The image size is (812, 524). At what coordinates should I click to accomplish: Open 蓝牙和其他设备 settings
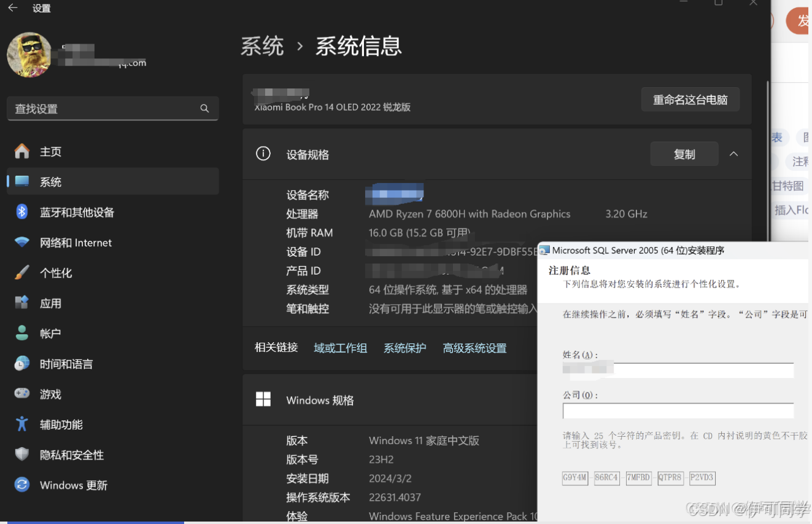coord(112,212)
